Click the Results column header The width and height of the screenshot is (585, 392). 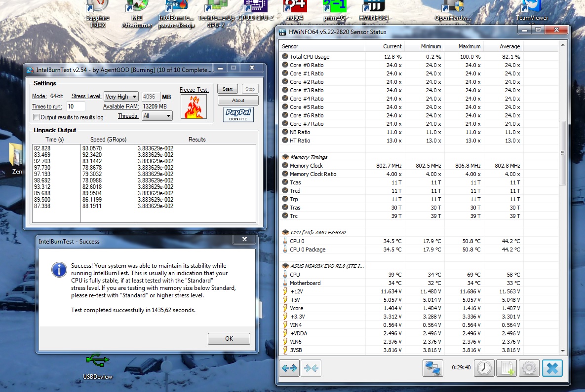click(197, 140)
